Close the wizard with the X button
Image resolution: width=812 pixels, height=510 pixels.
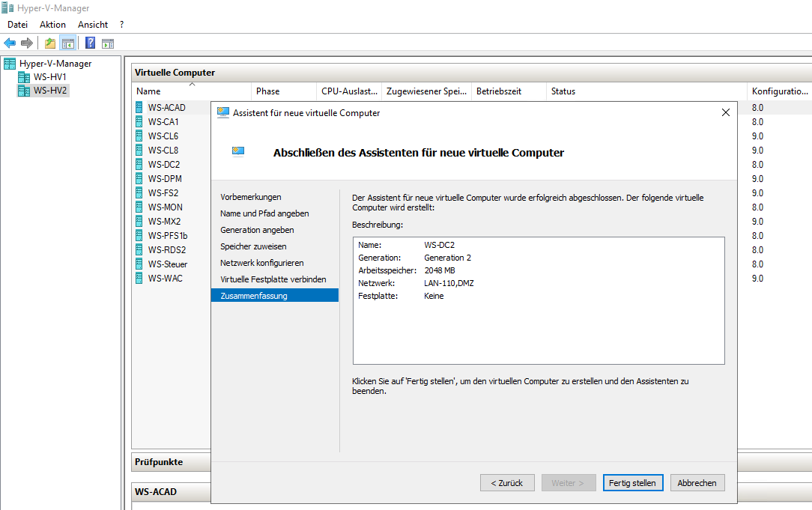point(726,112)
